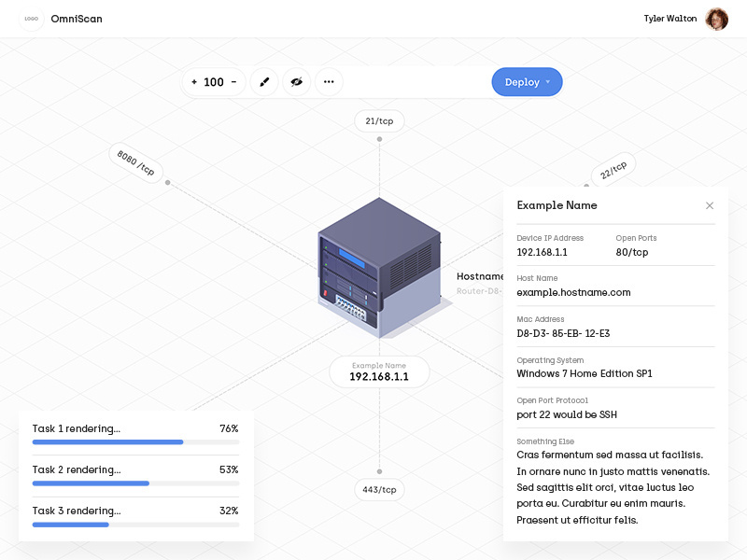The width and height of the screenshot is (747, 560).
Task: Open the three-dots more options menu
Action: tap(329, 82)
